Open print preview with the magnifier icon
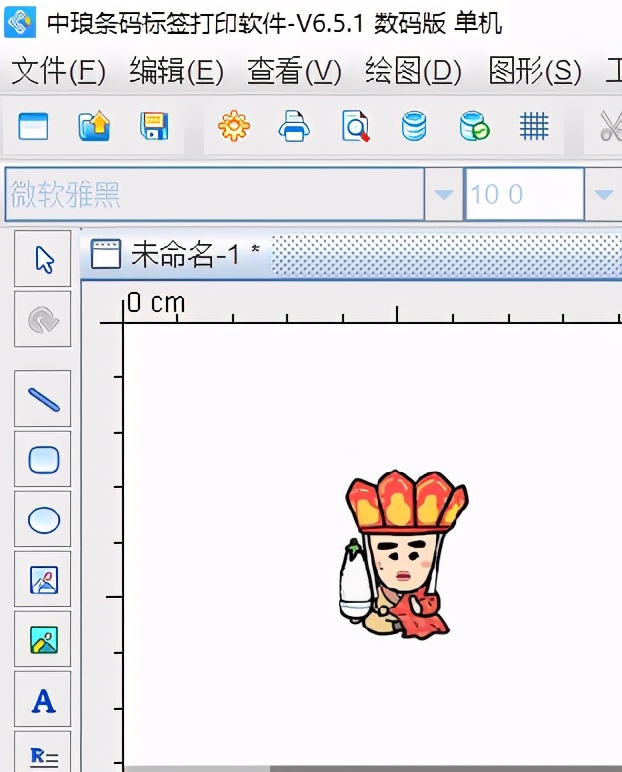This screenshot has height=772, width=622. [355, 126]
